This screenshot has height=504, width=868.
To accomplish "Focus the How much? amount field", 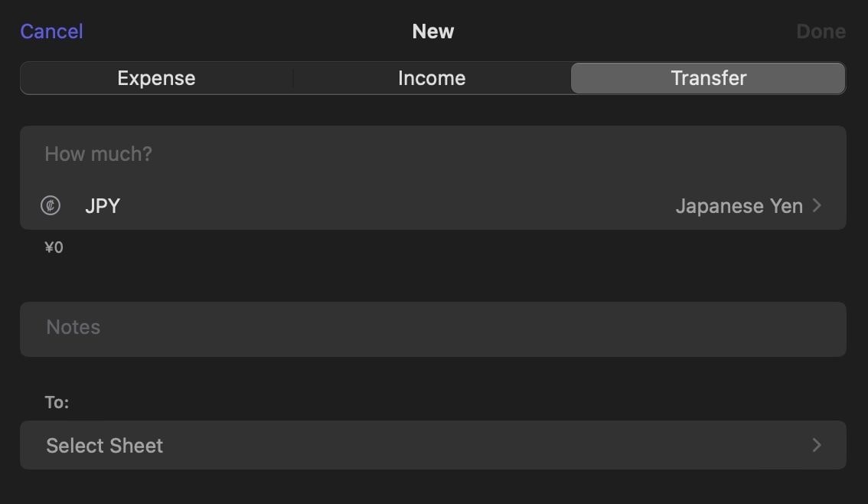I will [433, 154].
